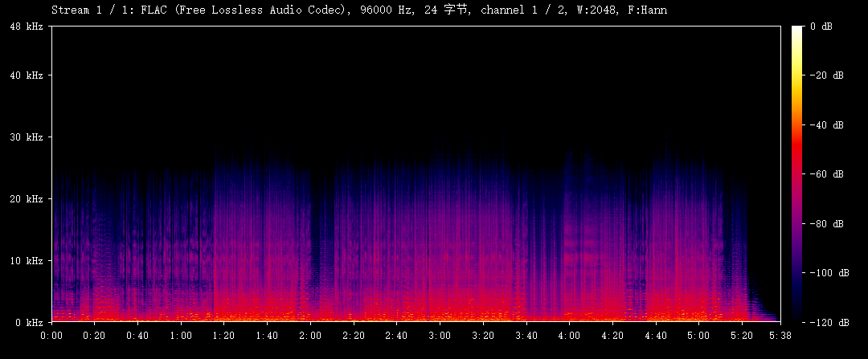Viewport: 868px width, 359px height.
Task: Click the 10 kHz frequency axis label
Action: click(x=26, y=261)
